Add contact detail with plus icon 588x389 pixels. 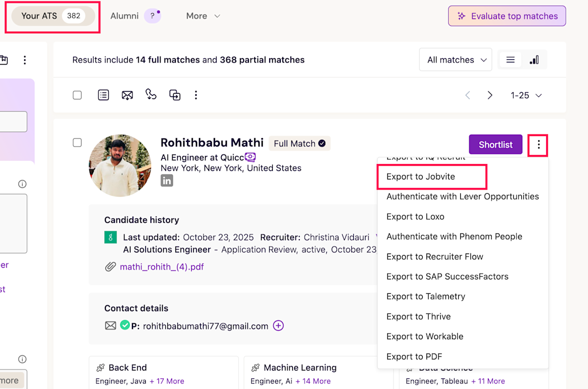(x=278, y=325)
